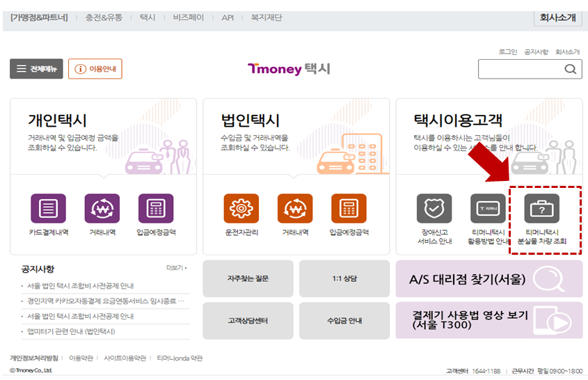Open 비즈페이 top menu item

pyautogui.click(x=189, y=17)
